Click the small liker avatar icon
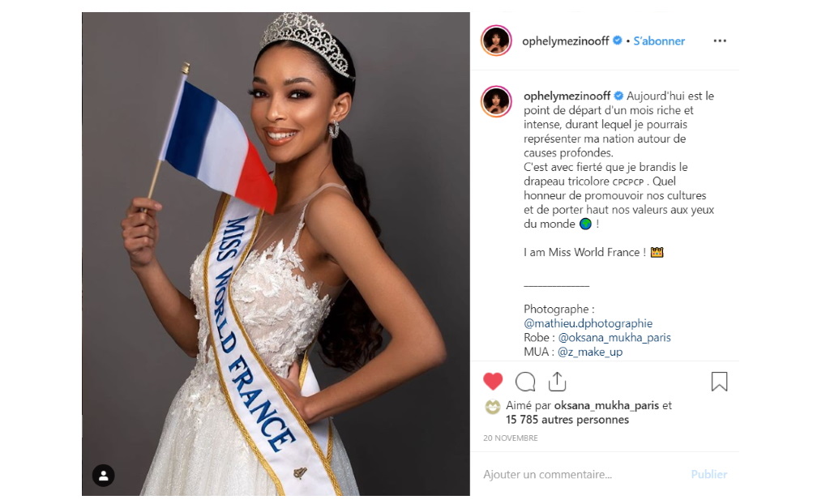 point(492,407)
